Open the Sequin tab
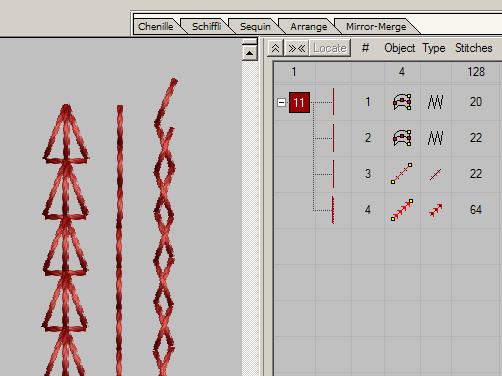This screenshot has width=502, height=376. [x=255, y=26]
